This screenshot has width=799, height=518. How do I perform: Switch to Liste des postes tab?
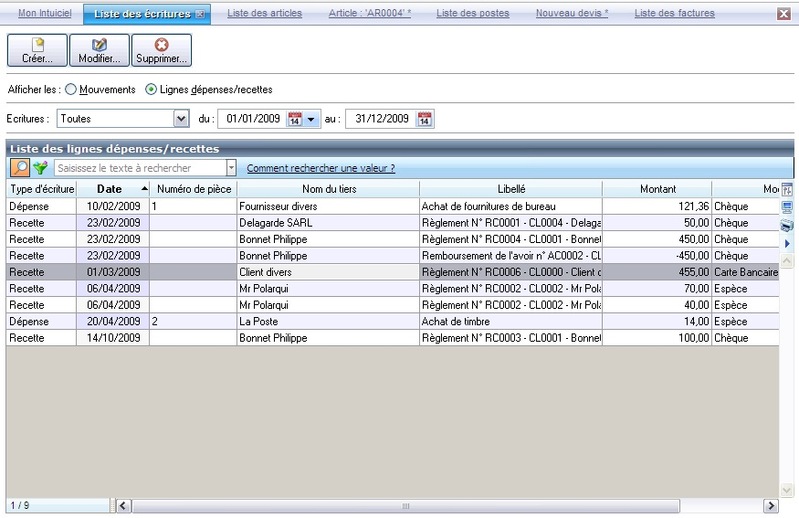(x=472, y=13)
